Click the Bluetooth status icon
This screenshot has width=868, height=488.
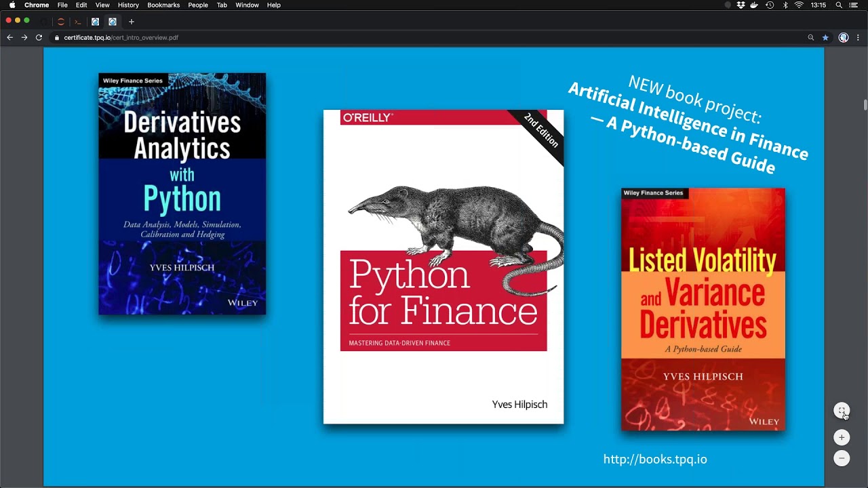click(x=785, y=5)
